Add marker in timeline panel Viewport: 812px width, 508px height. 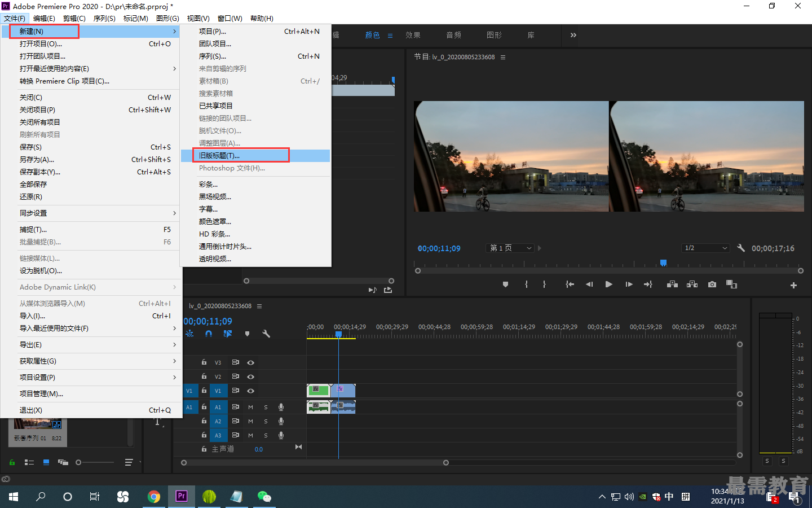(247, 334)
